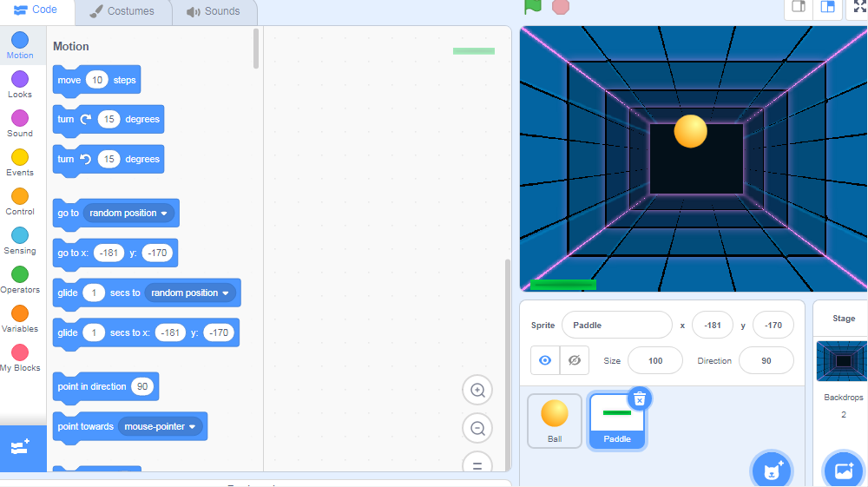Edit the sprite x field -181
868x487 pixels.
(x=713, y=326)
